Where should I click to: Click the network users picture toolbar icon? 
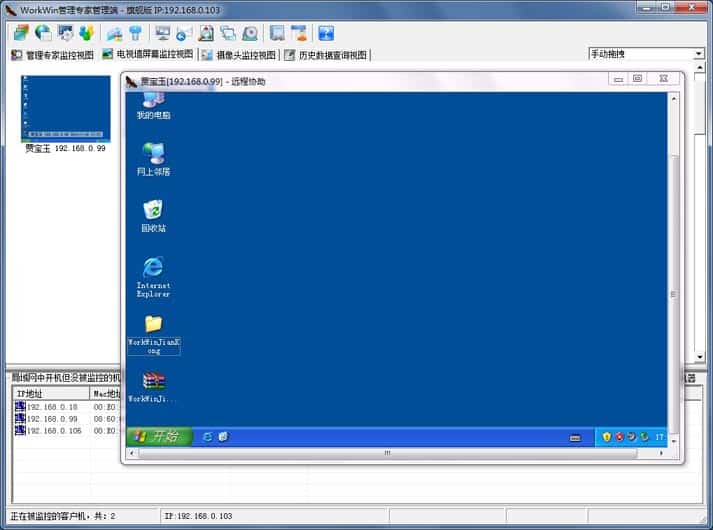114,33
